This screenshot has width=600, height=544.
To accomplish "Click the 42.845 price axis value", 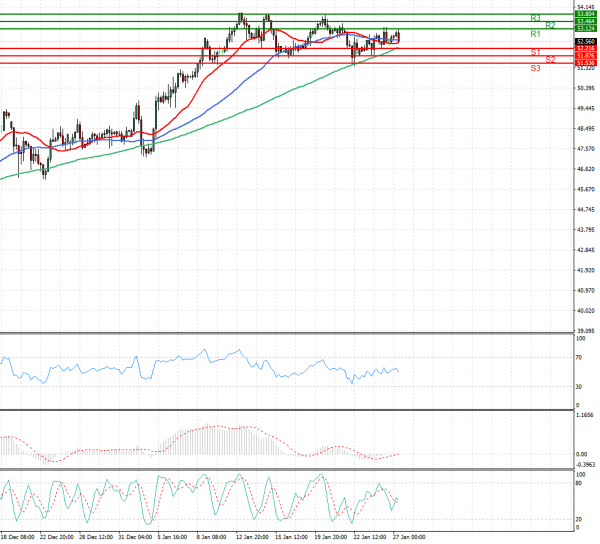I will [586, 250].
